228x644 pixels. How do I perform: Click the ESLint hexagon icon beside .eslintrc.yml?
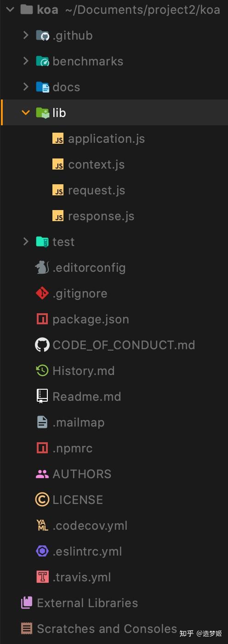click(x=42, y=551)
